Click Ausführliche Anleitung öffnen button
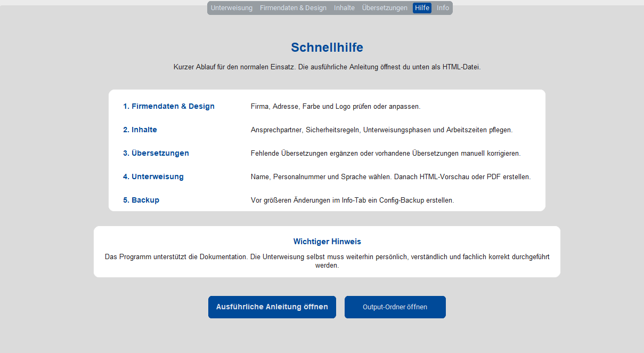 click(x=272, y=307)
